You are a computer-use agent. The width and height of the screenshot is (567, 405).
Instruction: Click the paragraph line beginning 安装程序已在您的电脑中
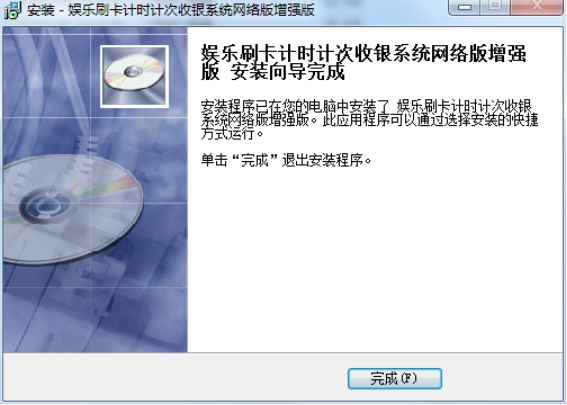(366, 107)
